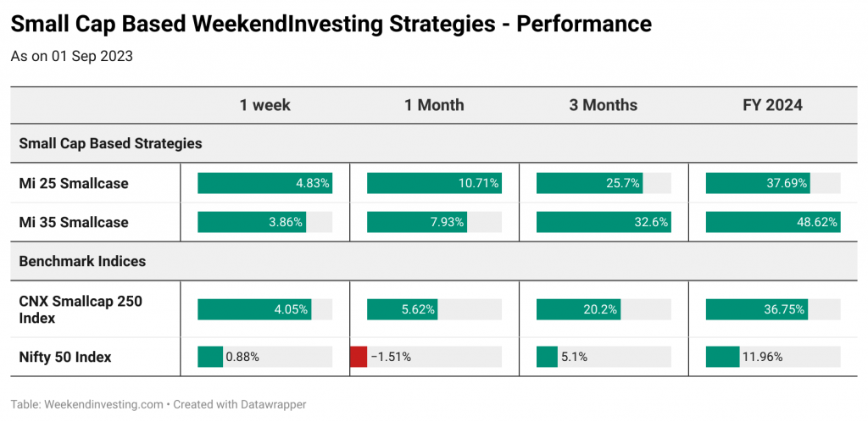Screen dimensions: 868x422
Task: Select the 4.83% one week bar
Action: [264, 183]
